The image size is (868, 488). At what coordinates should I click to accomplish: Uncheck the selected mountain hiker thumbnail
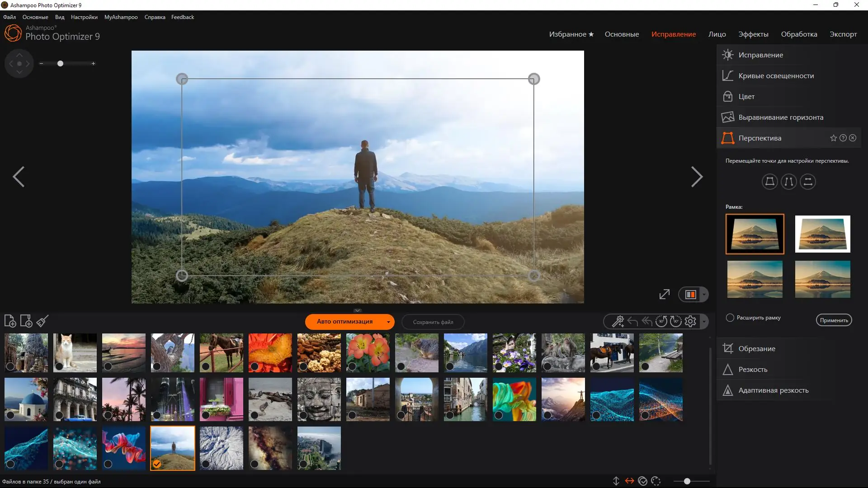point(156,464)
